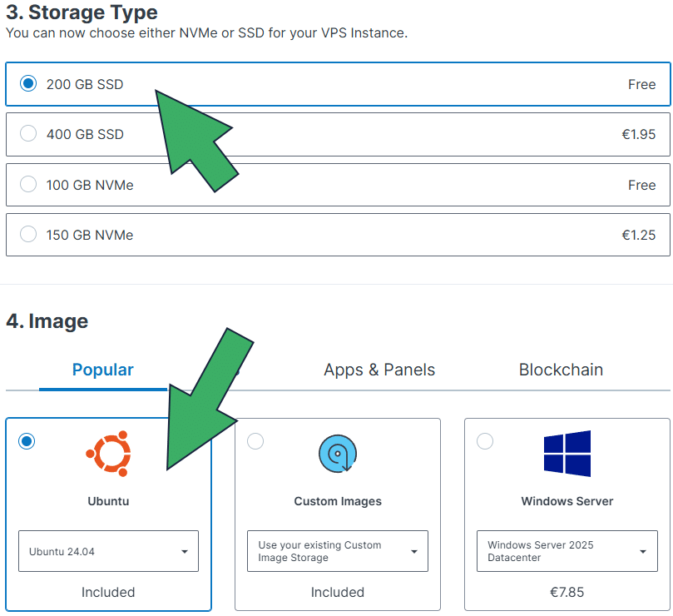Select the Windows Server radio button
Viewport: 673px width, 616px height.
point(485,441)
